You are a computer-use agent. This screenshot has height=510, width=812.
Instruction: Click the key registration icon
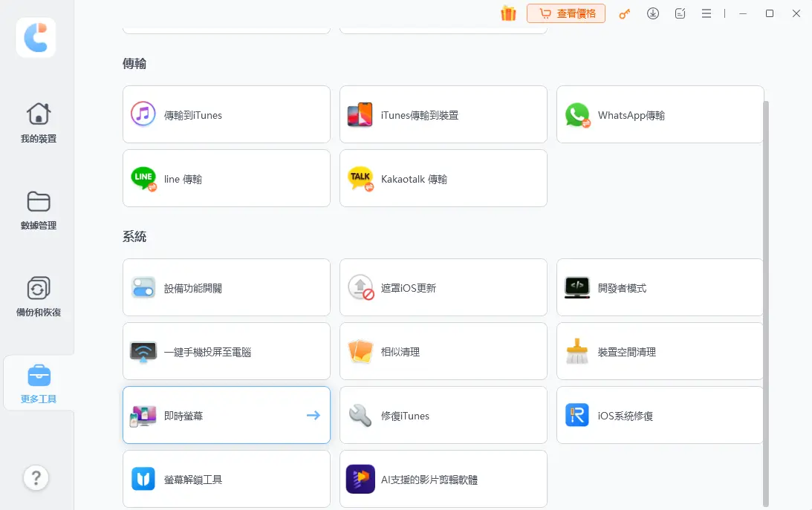(x=625, y=14)
